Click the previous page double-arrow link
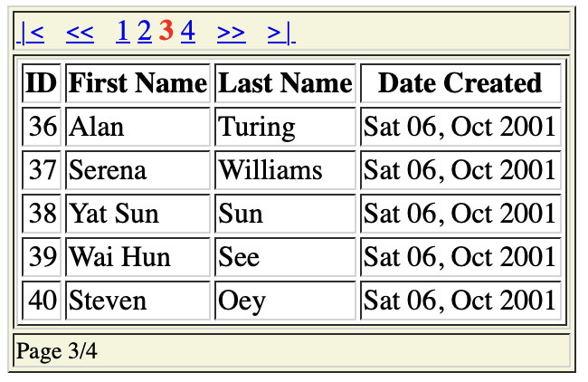The image size is (588, 382). (x=80, y=33)
